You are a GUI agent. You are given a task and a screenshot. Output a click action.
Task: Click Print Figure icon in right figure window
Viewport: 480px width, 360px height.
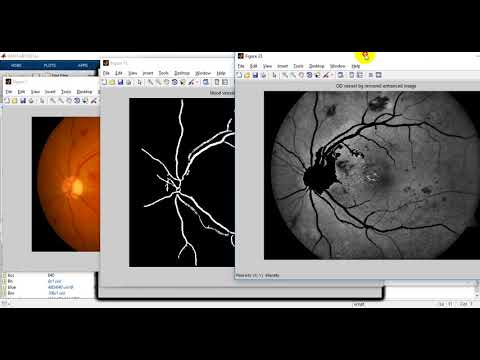263,75
